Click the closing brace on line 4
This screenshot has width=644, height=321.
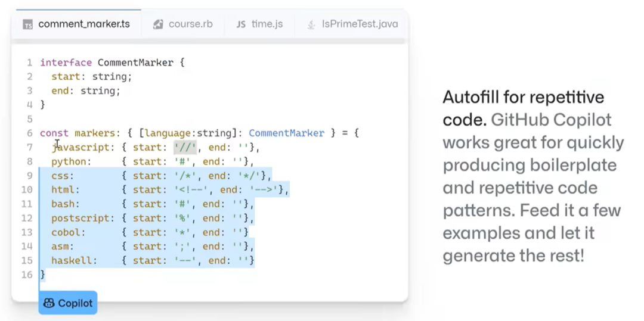pyautogui.click(x=43, y=105)
